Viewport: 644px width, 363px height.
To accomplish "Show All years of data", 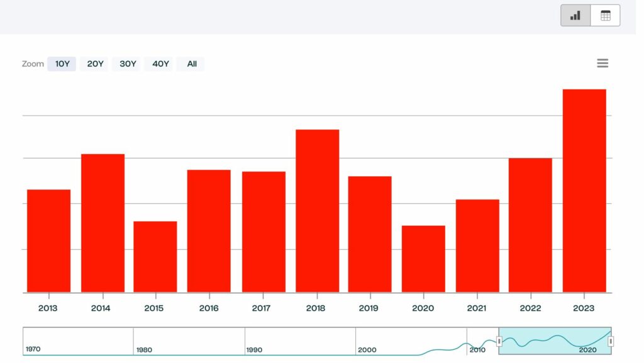I will point(192,64).
